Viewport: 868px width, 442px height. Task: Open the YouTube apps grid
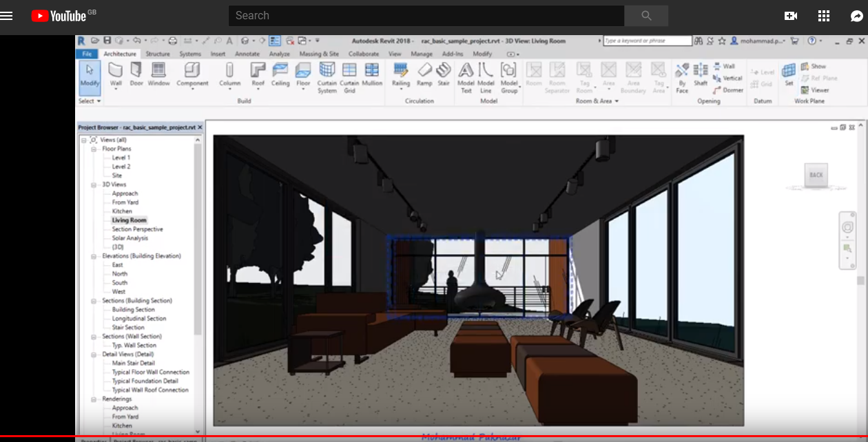824,15
